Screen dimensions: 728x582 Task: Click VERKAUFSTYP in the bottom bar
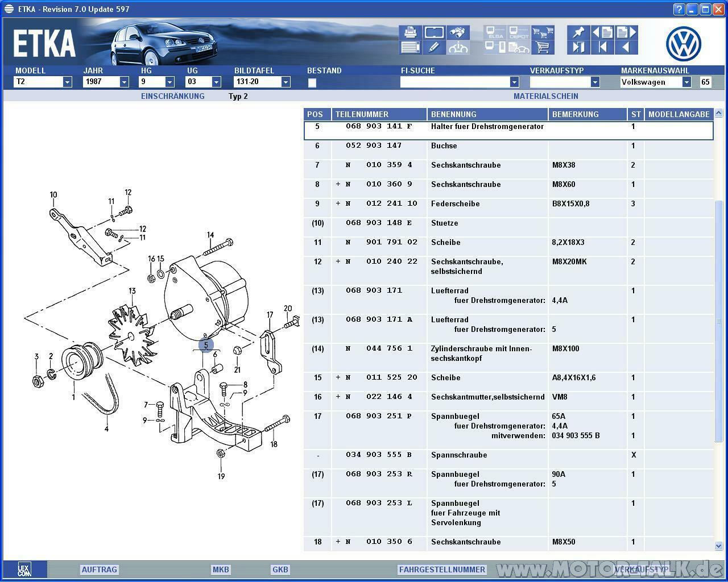642,569
